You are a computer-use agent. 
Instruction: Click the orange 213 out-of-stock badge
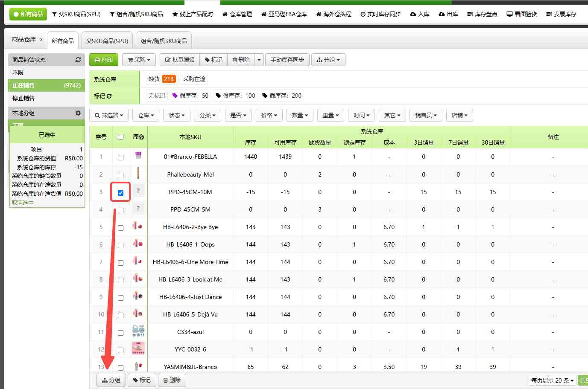tap(169, 79)
